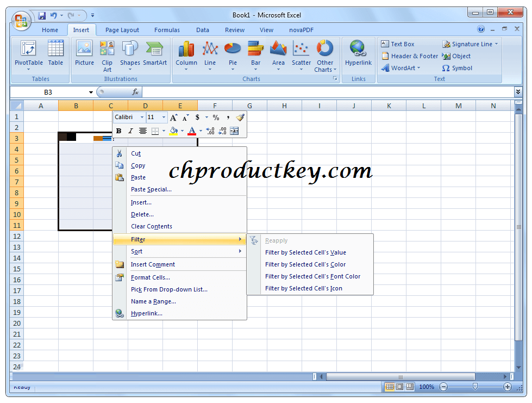Decrease decimal places in mini toolbar

point(222,131)
